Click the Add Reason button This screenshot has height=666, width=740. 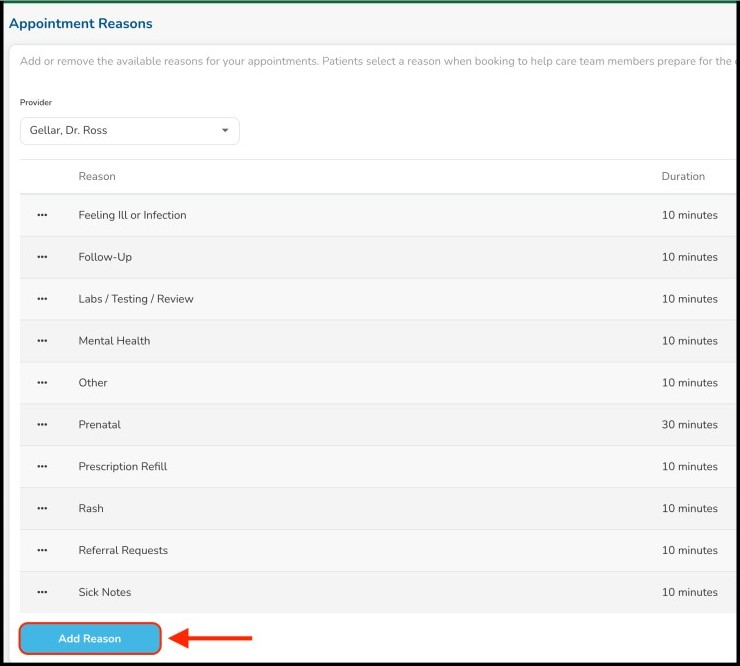pos(90,639)
